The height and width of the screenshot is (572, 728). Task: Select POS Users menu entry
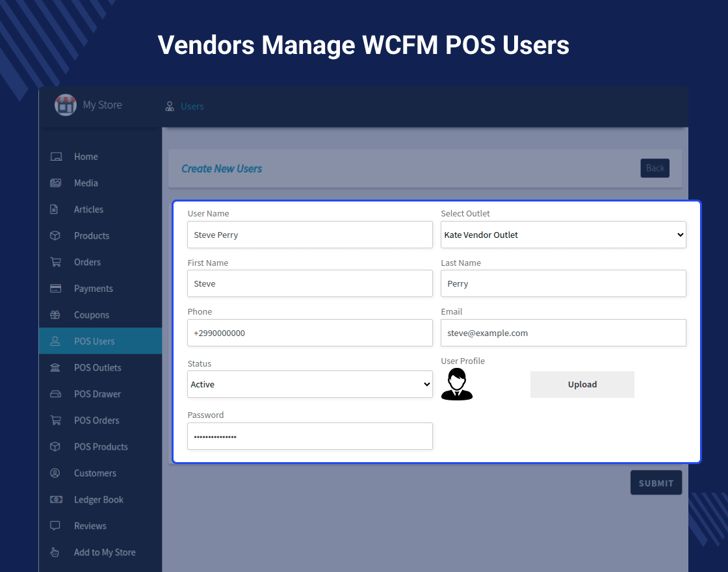tap(101, 341)
